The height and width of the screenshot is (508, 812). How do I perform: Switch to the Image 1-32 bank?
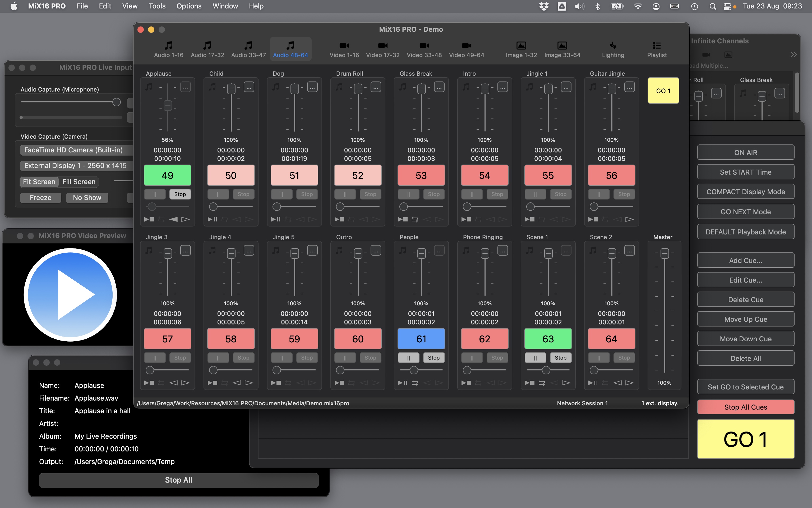[x=521, y=49]
